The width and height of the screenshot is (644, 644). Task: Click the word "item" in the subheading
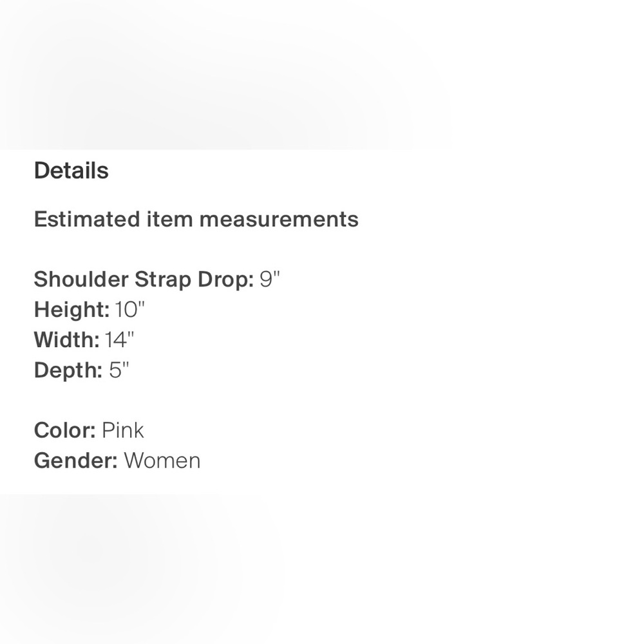169,219
